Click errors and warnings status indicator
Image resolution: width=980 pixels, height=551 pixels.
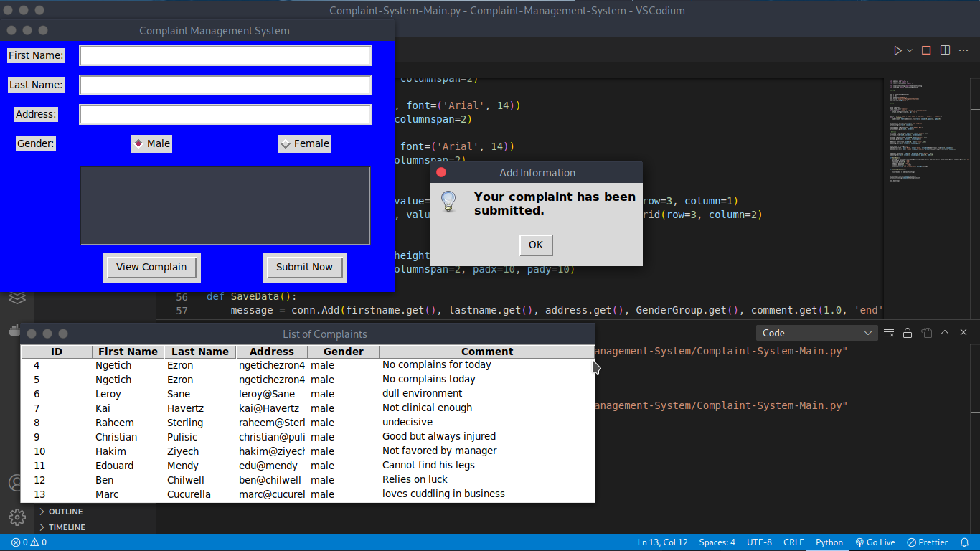tap(29, 542)
